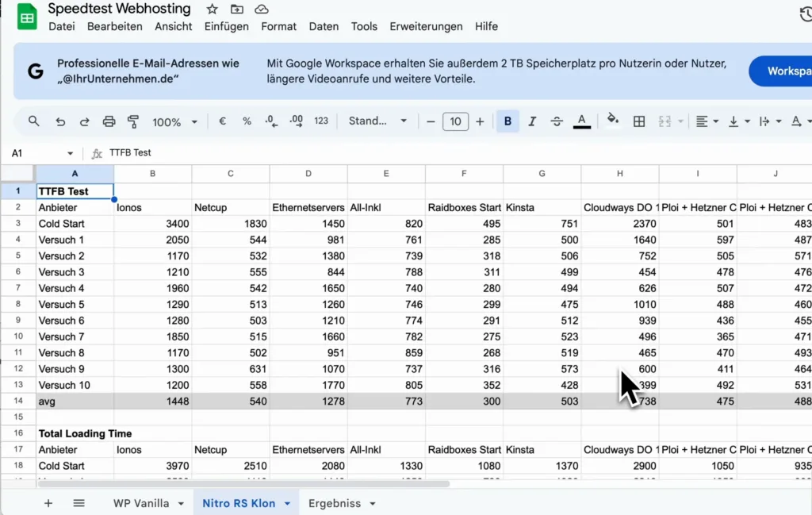The height and width of the screenshot is (515, 812).
Task: Decrease font size with minus button
Action: coord(431,121)
